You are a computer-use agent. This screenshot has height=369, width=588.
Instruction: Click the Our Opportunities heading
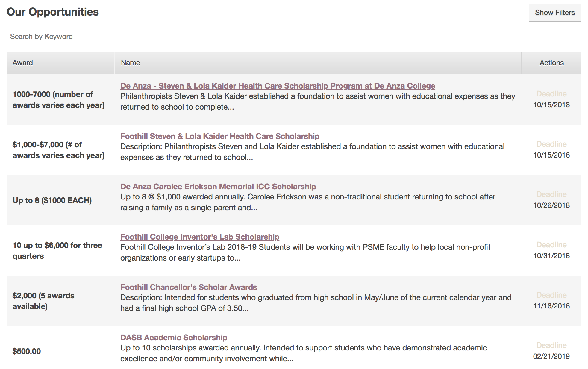[53, 12]
